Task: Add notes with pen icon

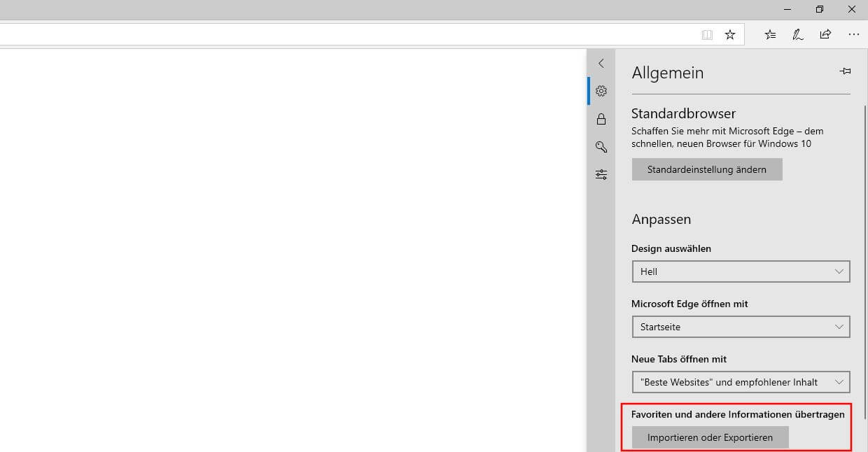Action: (x=798, y=34)
